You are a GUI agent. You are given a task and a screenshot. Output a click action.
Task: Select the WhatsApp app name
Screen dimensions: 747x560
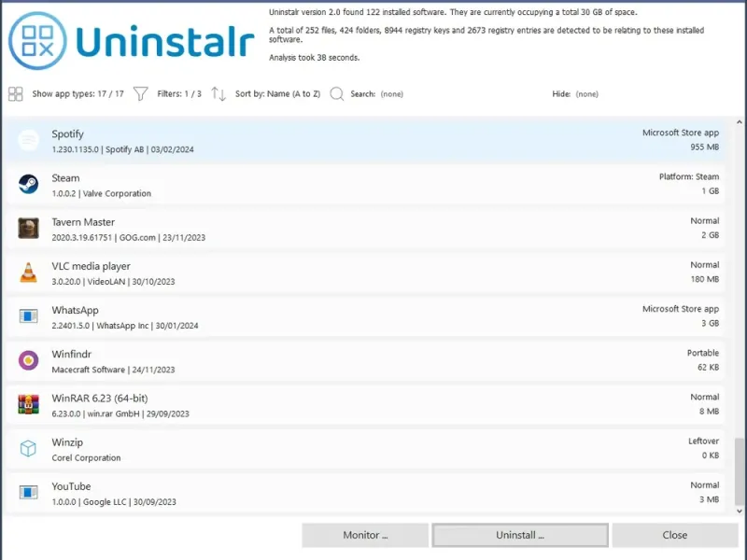[76, 310]
